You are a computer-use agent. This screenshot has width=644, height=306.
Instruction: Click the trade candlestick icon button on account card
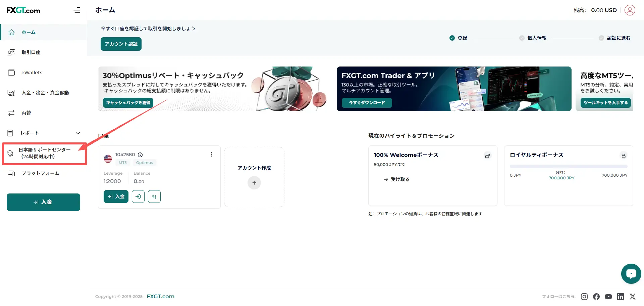point(154,196)
